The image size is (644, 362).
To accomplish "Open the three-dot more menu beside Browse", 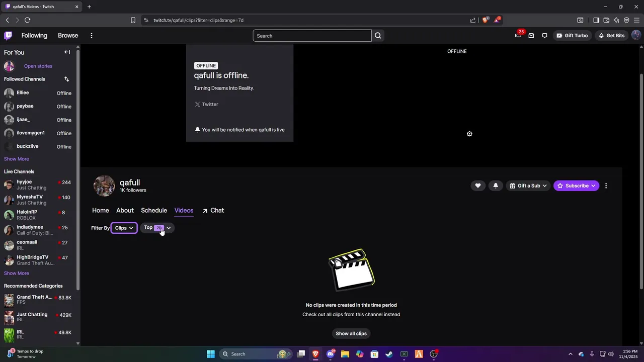I will 91,36.
